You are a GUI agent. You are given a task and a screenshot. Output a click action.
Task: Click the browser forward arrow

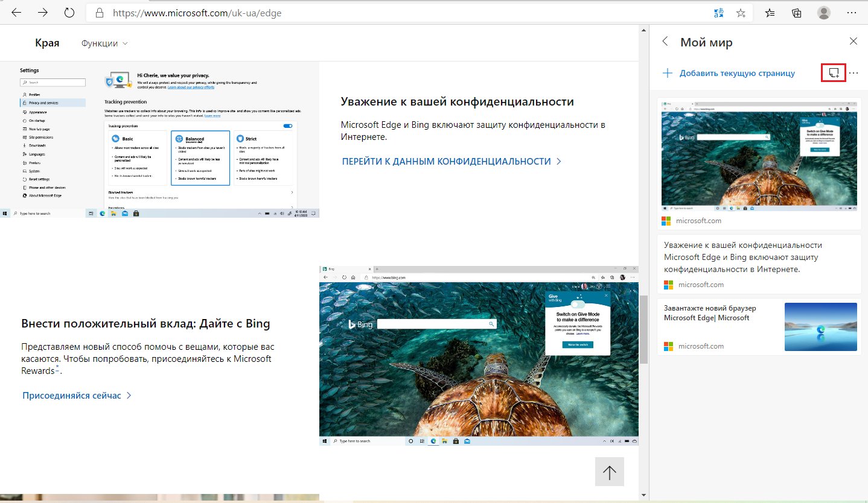43,13
